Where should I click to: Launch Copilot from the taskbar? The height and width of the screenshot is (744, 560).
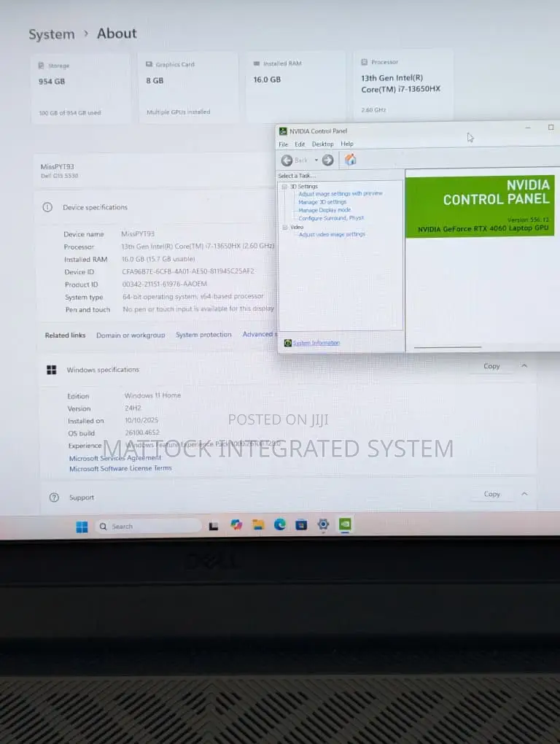pyautogui.click(x=236, y=524)
